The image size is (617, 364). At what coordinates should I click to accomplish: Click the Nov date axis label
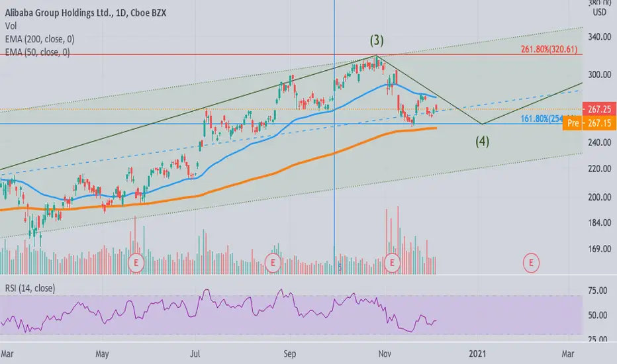click(385, 354)
